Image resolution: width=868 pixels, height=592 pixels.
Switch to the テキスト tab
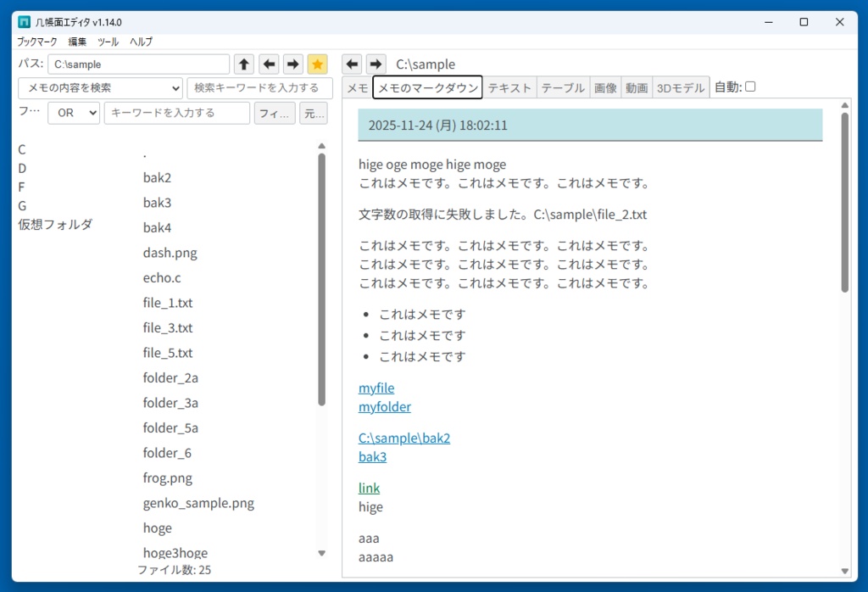[509, 87]
